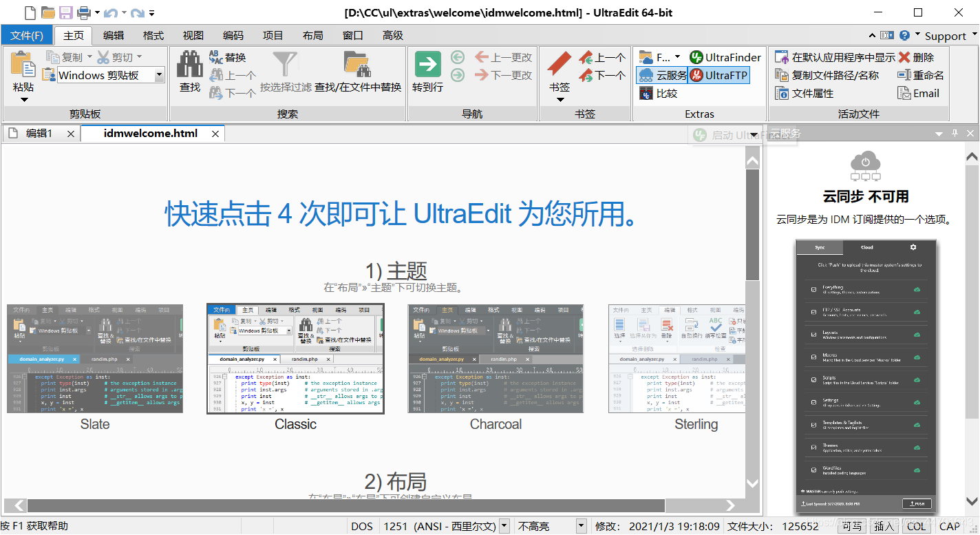Viewport: 980px width, 535px height.
Task: Open 比较 compare tool
Action: 658,93
